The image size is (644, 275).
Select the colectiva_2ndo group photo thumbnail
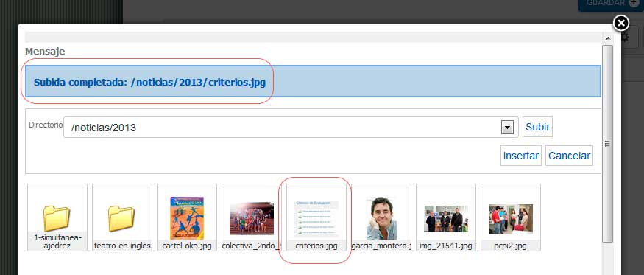252,217
